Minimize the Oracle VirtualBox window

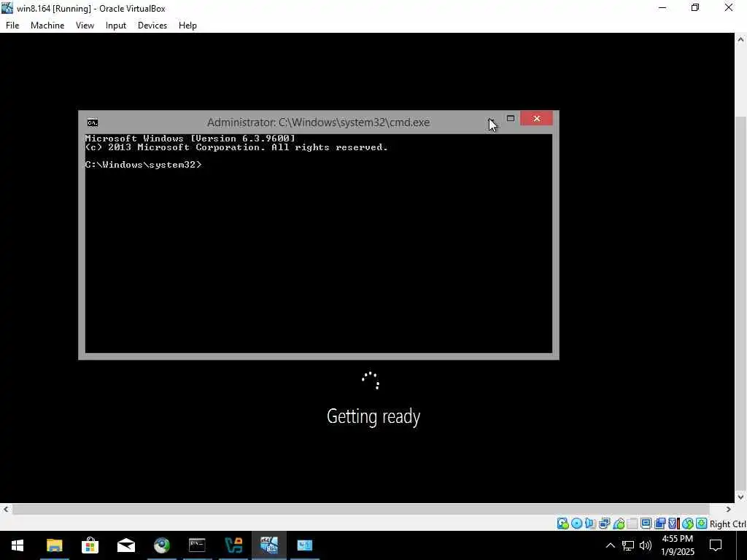coord(662,7)
